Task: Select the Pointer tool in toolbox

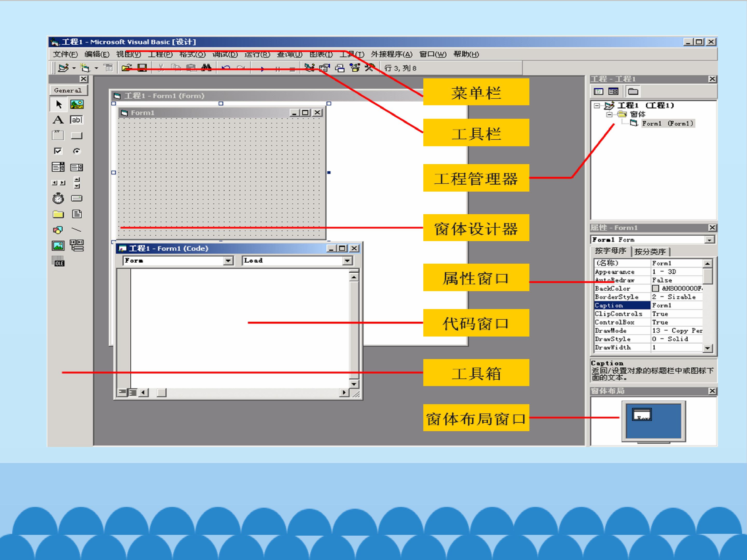Action: point(58,104)
